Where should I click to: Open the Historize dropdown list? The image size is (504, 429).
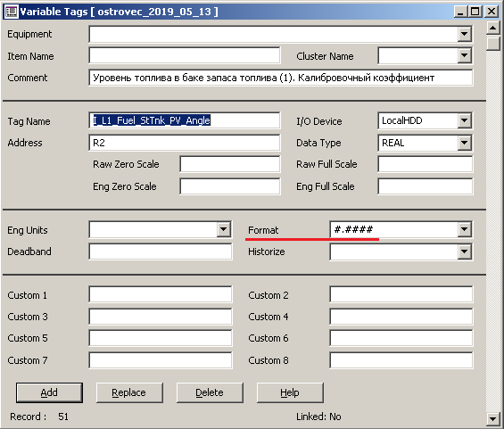(x=464, y=252)
